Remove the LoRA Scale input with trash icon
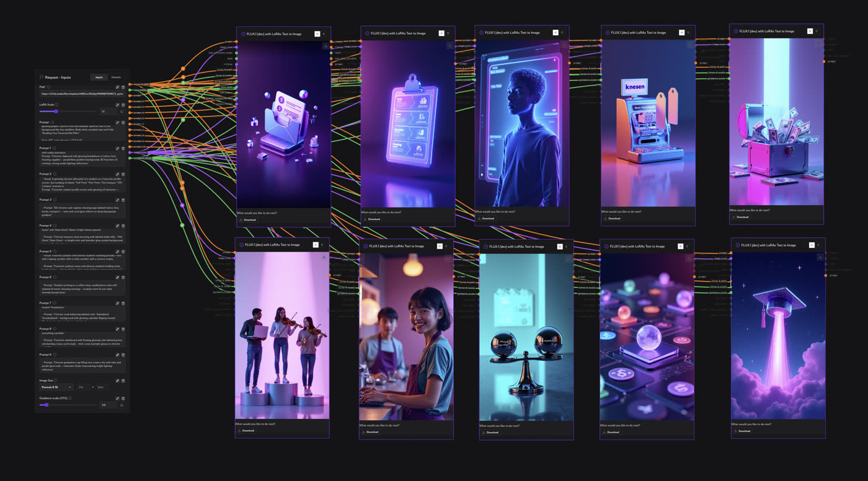 [123, 105]
